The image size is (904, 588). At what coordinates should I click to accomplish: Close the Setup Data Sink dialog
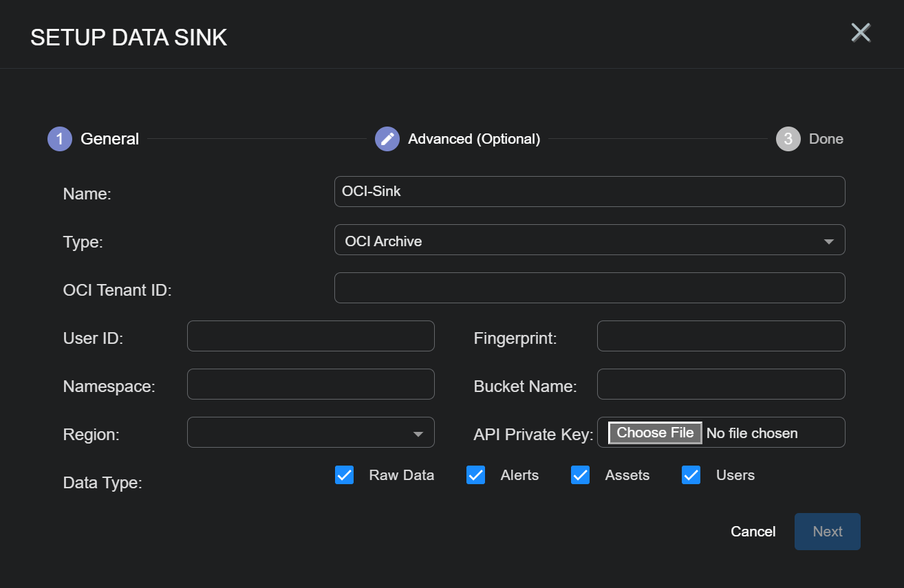[861, 32]
